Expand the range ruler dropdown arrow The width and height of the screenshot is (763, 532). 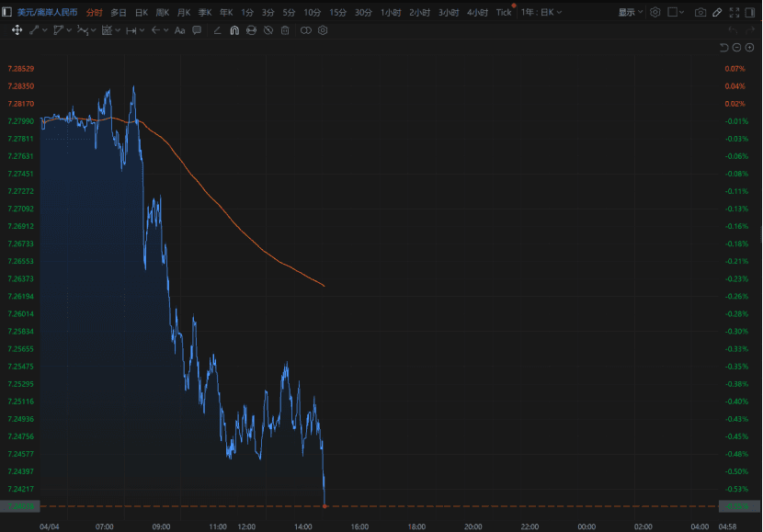[142, 30]
